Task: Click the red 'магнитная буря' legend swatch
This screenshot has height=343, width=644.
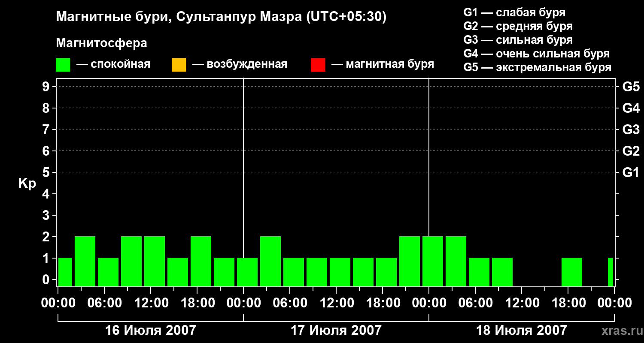Action: click(318, 65)
